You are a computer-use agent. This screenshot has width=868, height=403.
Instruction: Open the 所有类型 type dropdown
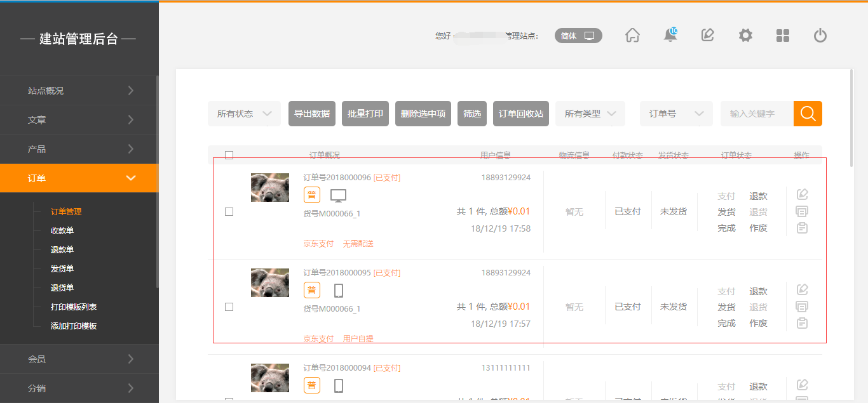tap(590, 114)
